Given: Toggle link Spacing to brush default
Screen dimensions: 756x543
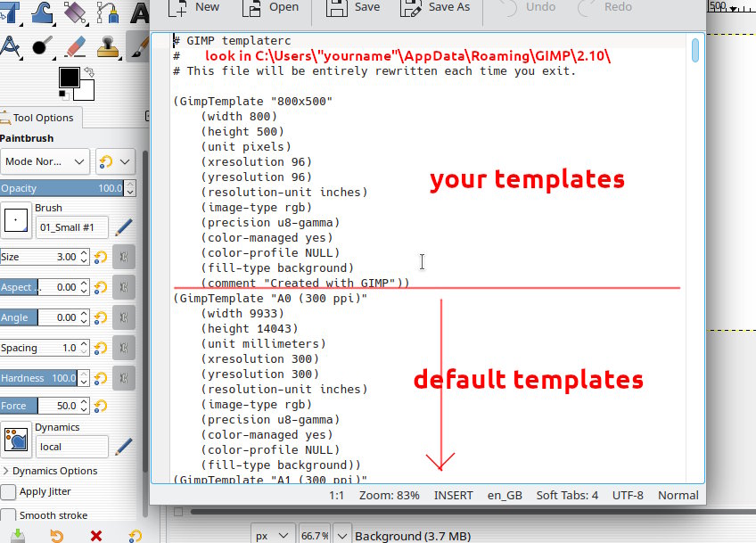Looking at the screenshot, I should click(x=123, y=348).
